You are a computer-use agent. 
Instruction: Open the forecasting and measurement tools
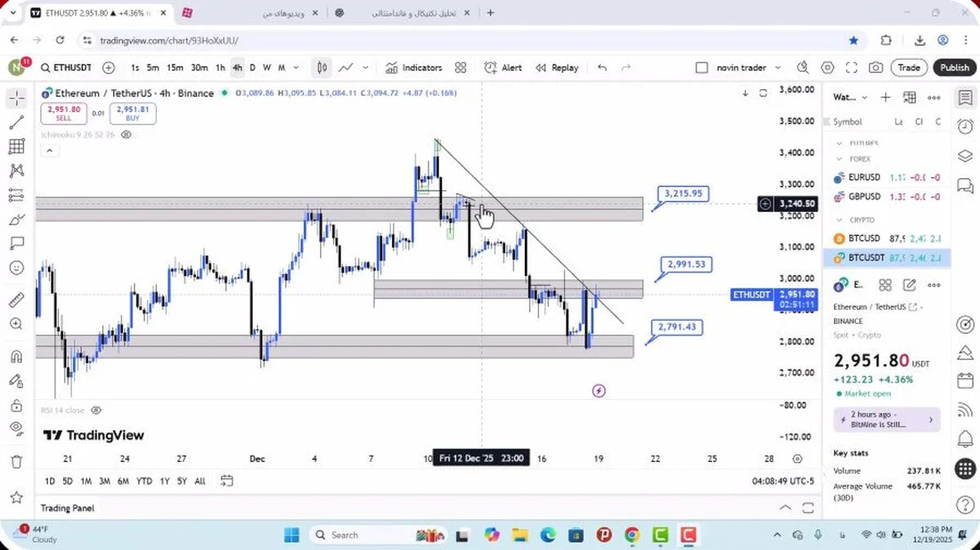pos(16,195)
